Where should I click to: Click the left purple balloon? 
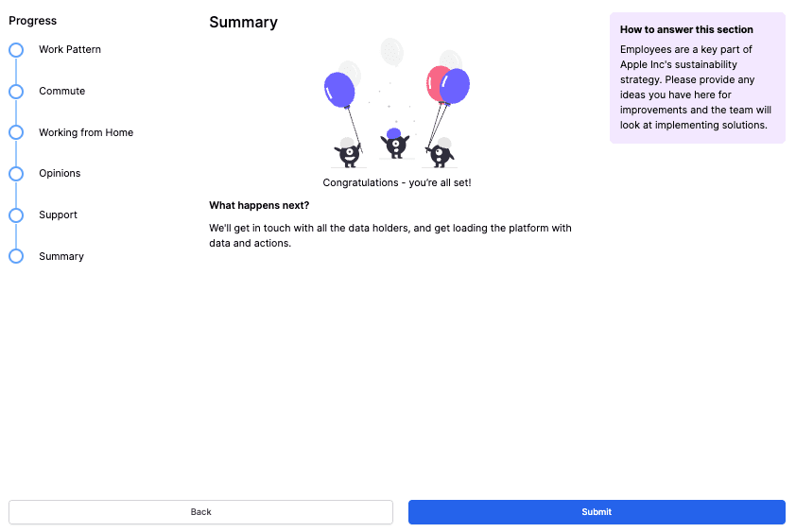pyautogui.click(x=339, y=89)
